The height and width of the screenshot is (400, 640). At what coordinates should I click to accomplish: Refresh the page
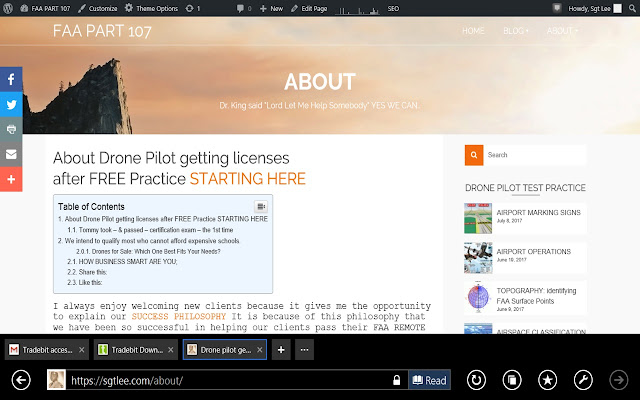coord(476,380)
